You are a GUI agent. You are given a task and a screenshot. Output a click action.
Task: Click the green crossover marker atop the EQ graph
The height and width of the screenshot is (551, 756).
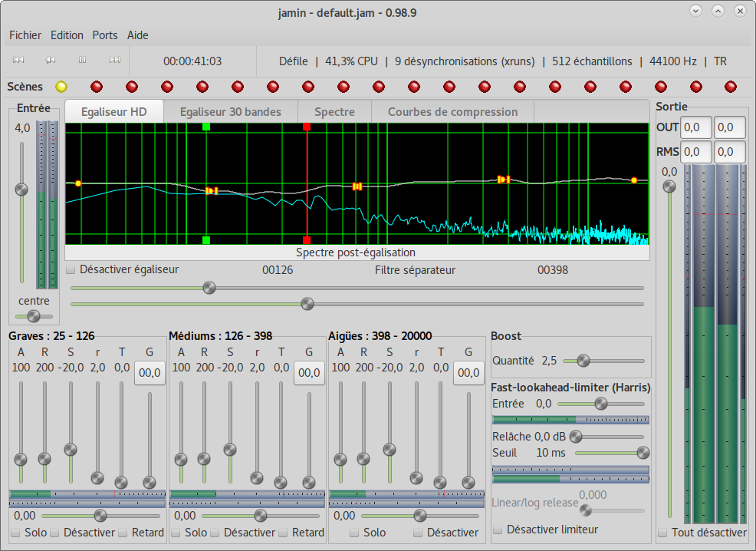(206, 127)
